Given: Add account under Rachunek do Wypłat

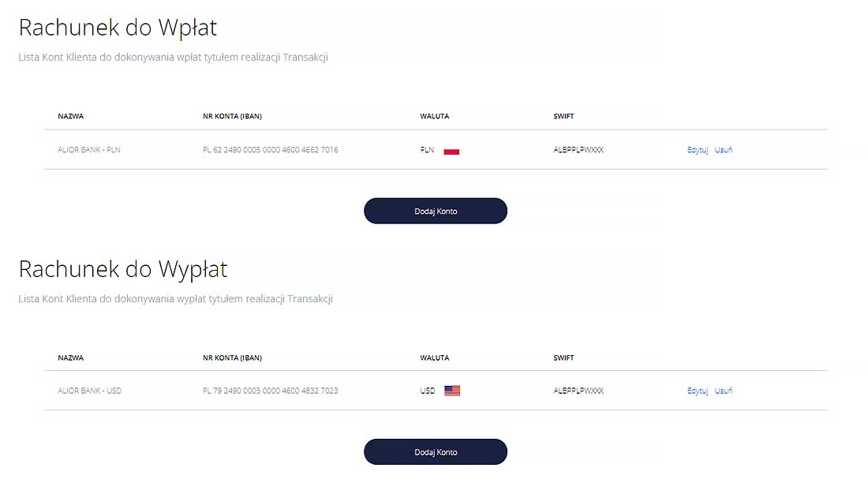Looking at the screenshot, I should [x=436, y=452].
